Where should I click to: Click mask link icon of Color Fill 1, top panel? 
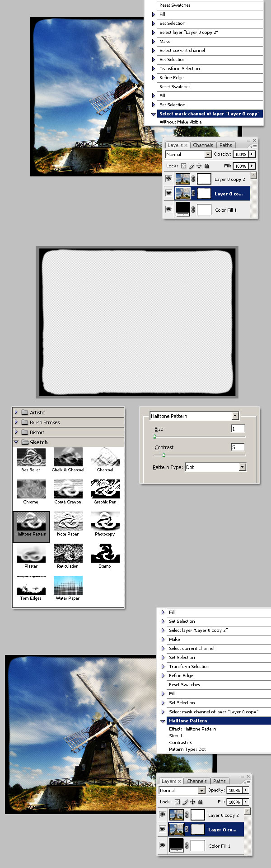(x=193, y=210)
